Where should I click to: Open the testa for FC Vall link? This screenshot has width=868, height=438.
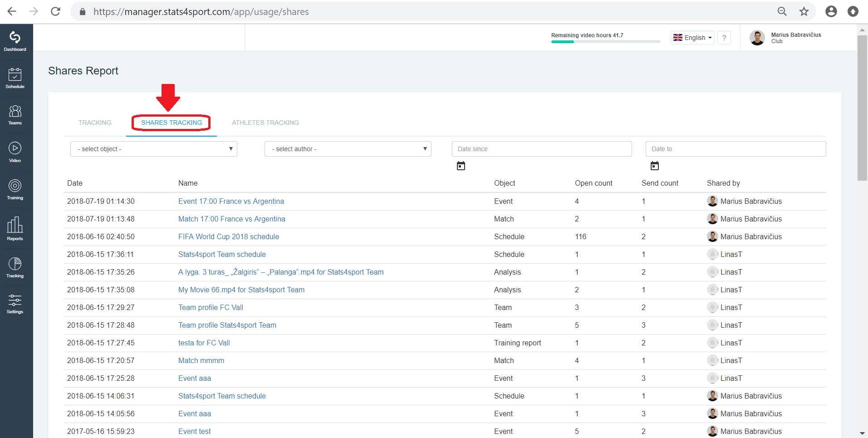pyautogui.click(x=204, y=343)
